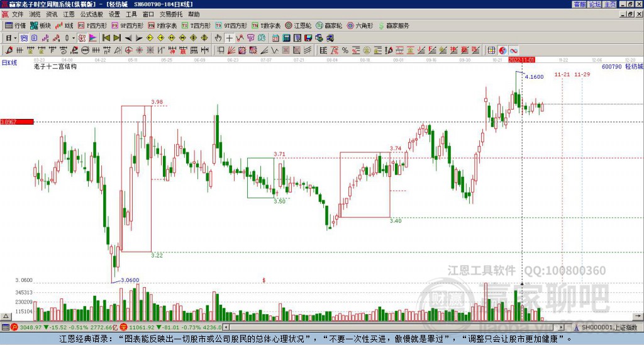
Task: Switch to K线 candlestick chart
Action: pos(64,25)
